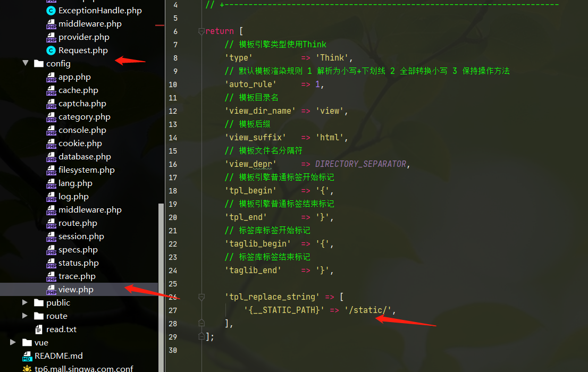Open middleware.php under config folder
The image size is (588, 372).
point(90,209)
